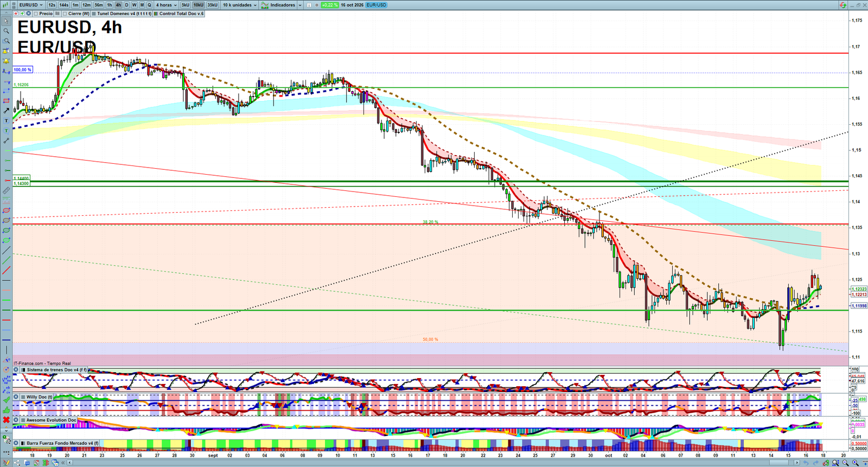868x467 pixels.
Task: Select the red ellipse drawing tool
Action: (x=7, y=210)
